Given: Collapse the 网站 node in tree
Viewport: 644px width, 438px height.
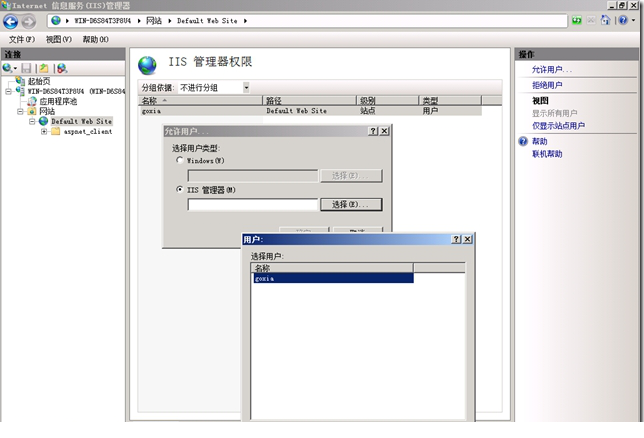Looking at the screenshot, I should (20, 111).
